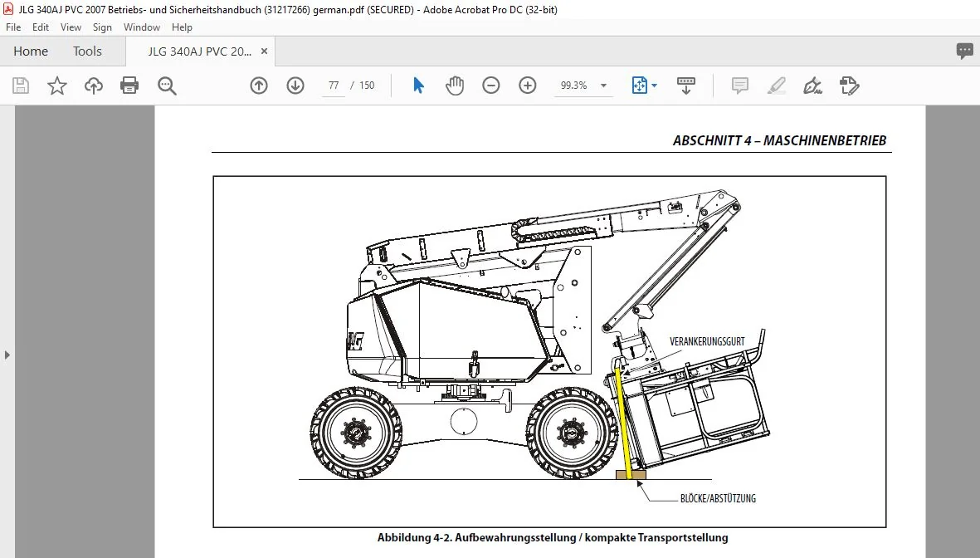Click the Abbildung 4-2 figure caption
Viewport: 980px width, 558px height.
pos(553,537)
